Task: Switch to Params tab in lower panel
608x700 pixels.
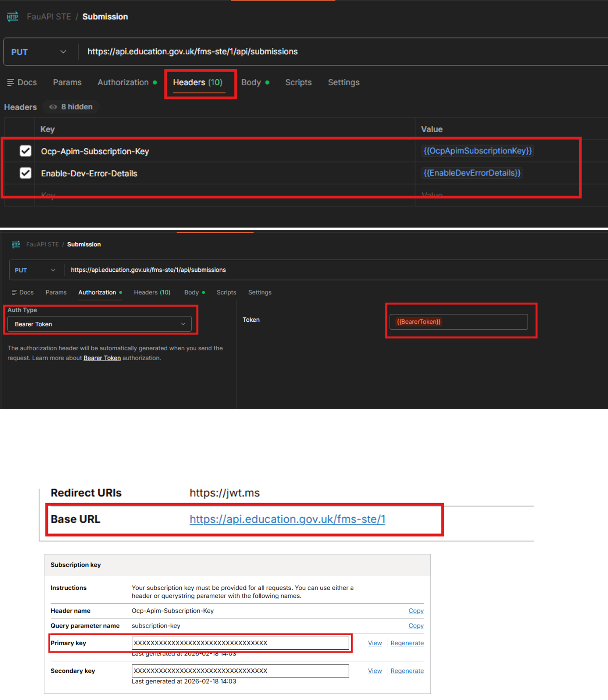Action: click(56, 292)
